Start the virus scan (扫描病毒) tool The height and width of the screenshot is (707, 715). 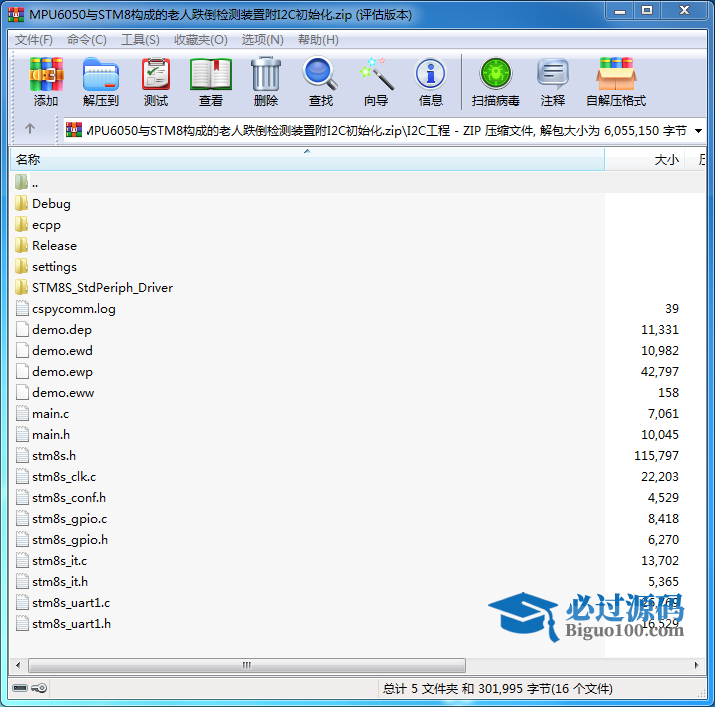(x=496, y=82)
